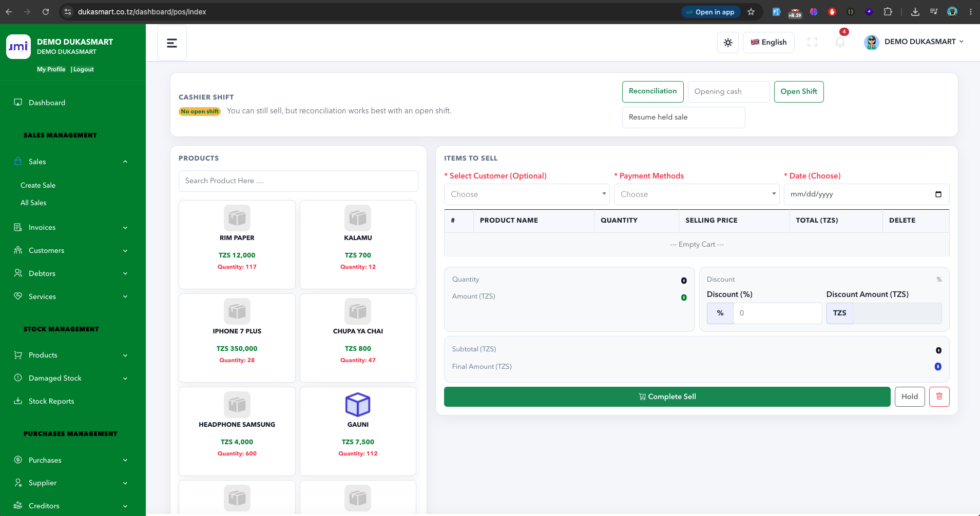Click the Supplier sidebar icon
The width and height of the screenshot is (980, 516).
[18, 483]
